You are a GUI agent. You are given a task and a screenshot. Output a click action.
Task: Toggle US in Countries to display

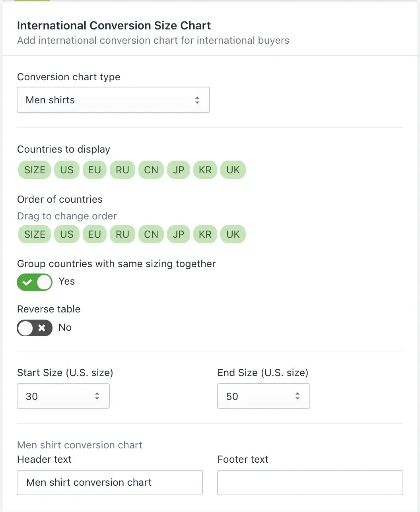click(x=67, y=170)
